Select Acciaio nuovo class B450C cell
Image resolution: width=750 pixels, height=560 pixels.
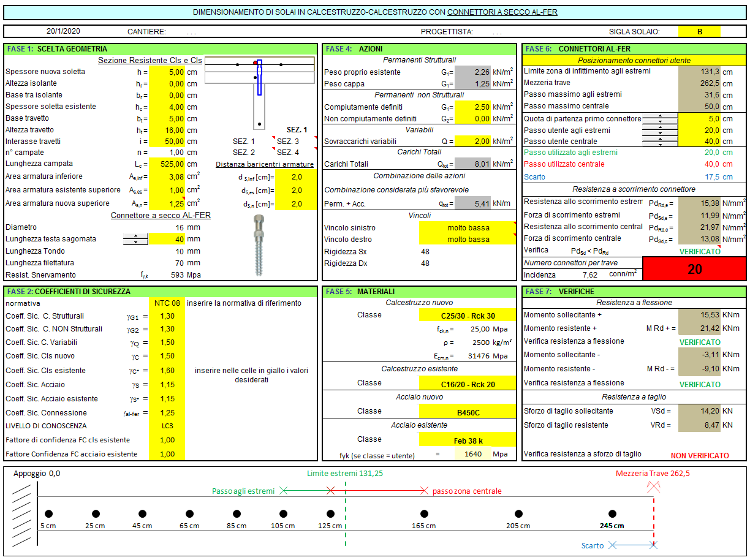tap(468, 412)
